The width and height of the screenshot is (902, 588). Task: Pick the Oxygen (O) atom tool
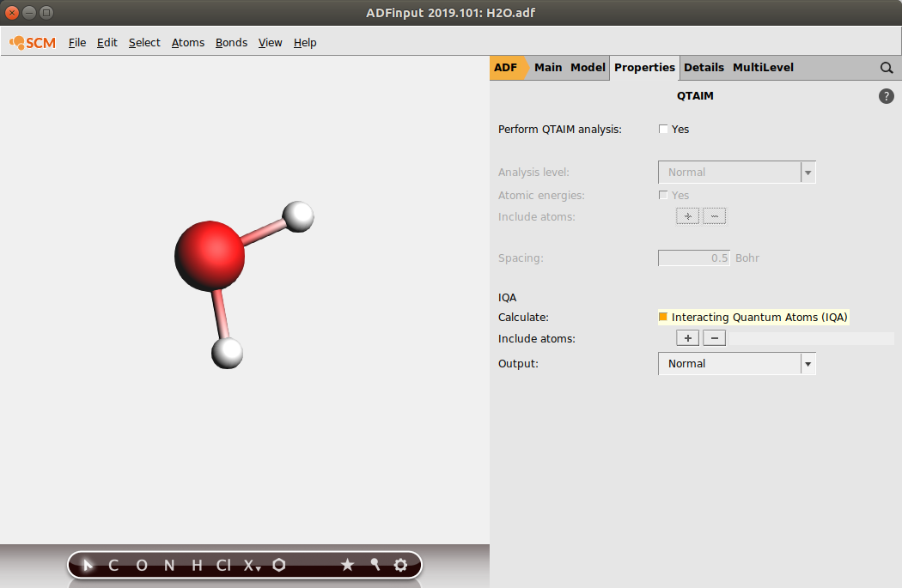[x=142, y=566]
